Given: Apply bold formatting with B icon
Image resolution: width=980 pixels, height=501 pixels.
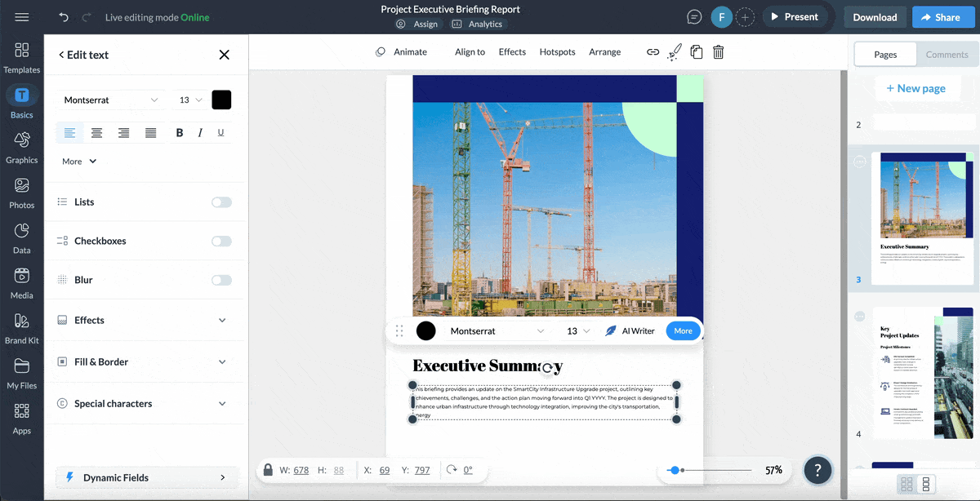Looking at the screenshot, I should tap(180, 133).
